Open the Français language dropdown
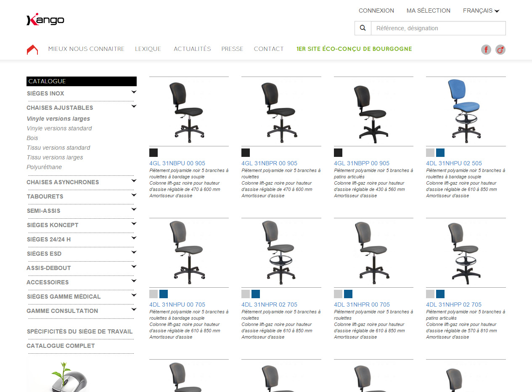 [x=481, y=11]
